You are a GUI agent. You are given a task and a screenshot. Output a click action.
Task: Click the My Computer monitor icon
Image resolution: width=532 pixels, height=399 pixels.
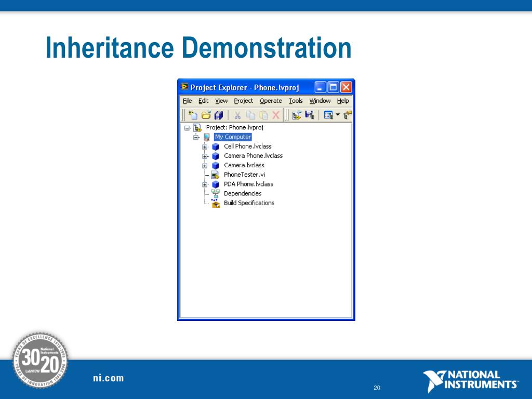tap(207, 137)
